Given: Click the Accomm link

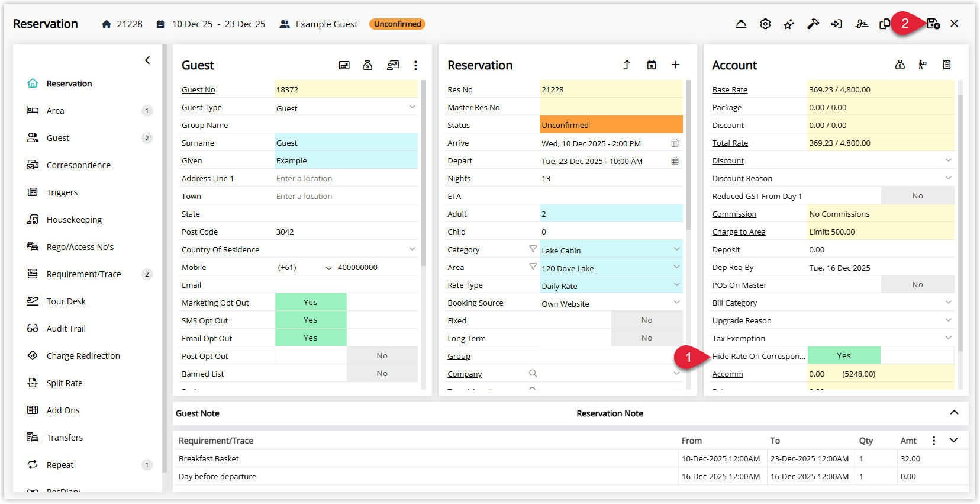Looking at the screenshot, I should point(728,374).
